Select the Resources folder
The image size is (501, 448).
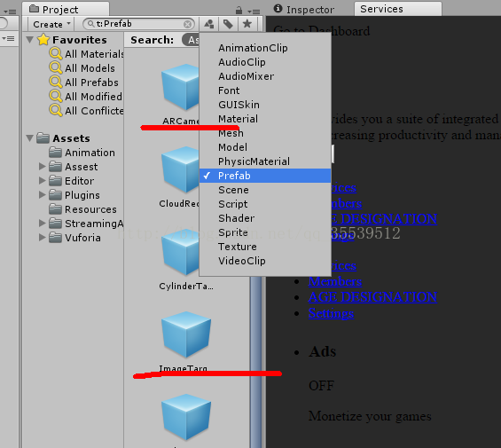(x=83, y=209)
